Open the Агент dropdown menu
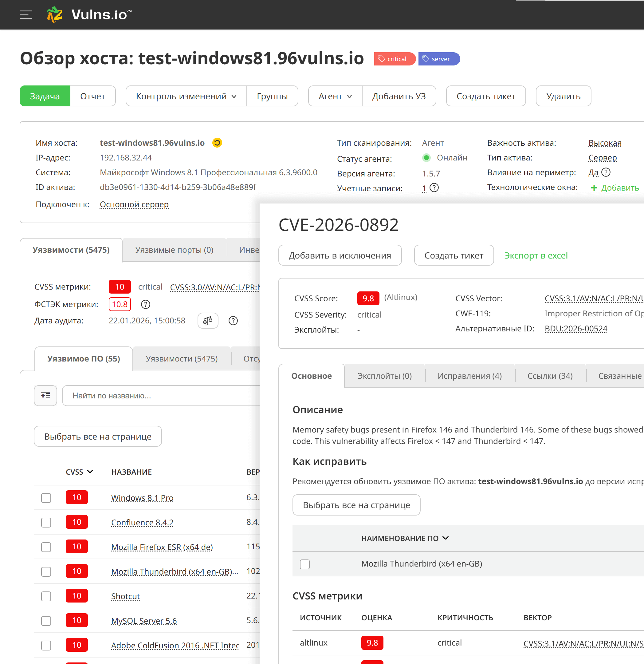Screen dimensions: 644x664 coord(335,96)
